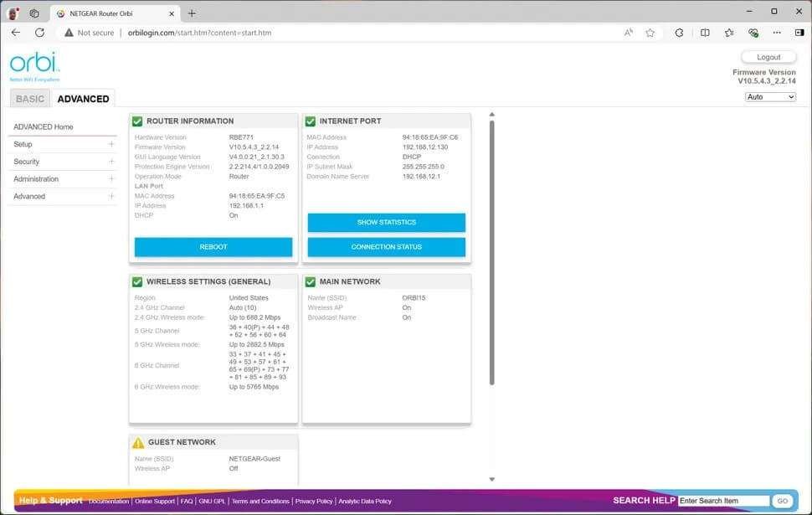Click the Logout button
Image resolution: width=812 pixels, height=515 pixels.
768,57
